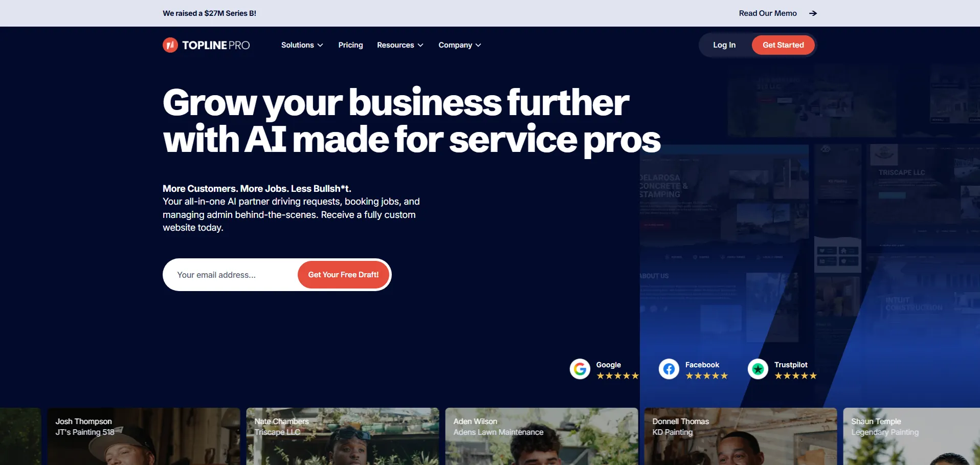Open the Company dropdown menu

[x=459, y=45]
